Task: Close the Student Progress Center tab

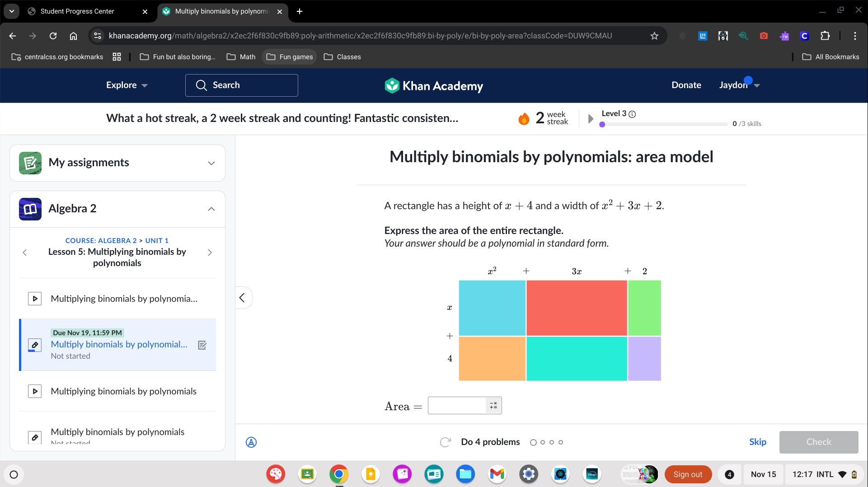Action: (145, 12)
